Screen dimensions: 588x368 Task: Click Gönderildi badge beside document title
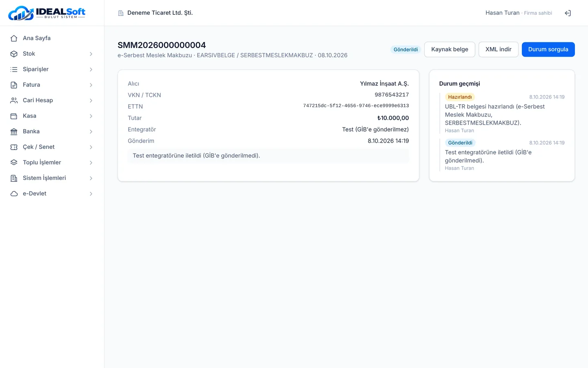pyautogui.click(x=405, y=49)
